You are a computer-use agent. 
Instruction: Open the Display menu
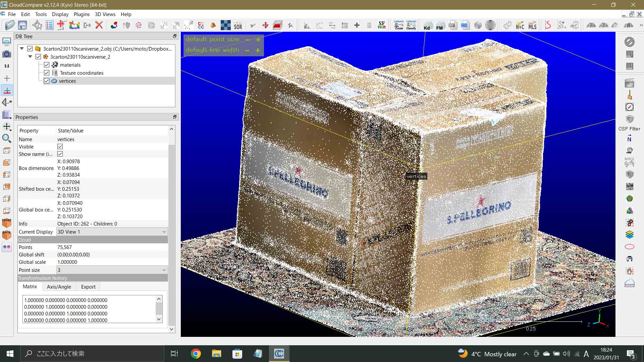click(60, 14)
